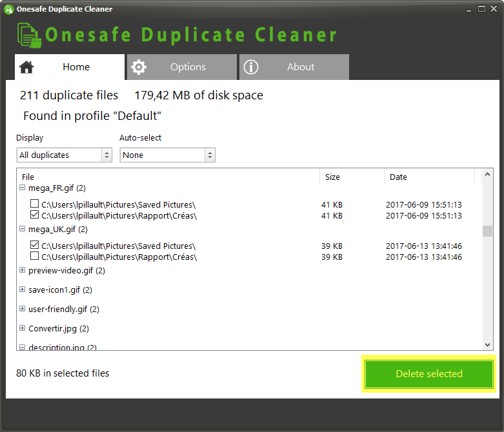Click the title bar application icon
The height and width of the screenshot is (432, 504).
tap(8, 9)
